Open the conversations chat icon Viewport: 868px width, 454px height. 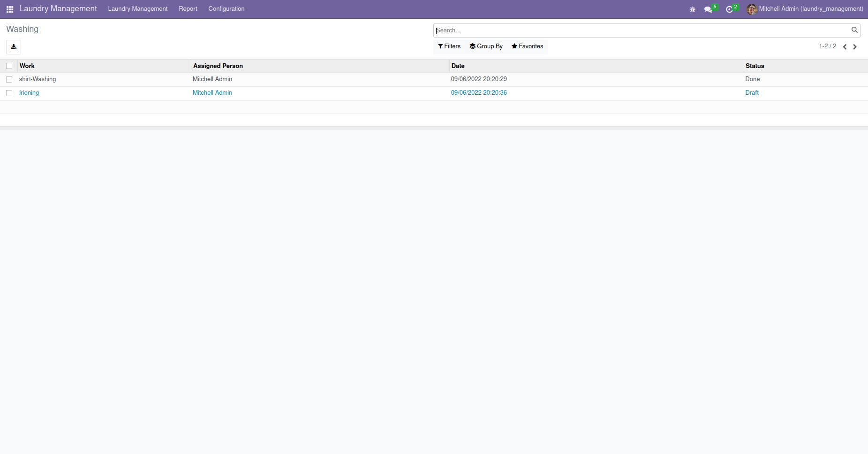[708, 9]
